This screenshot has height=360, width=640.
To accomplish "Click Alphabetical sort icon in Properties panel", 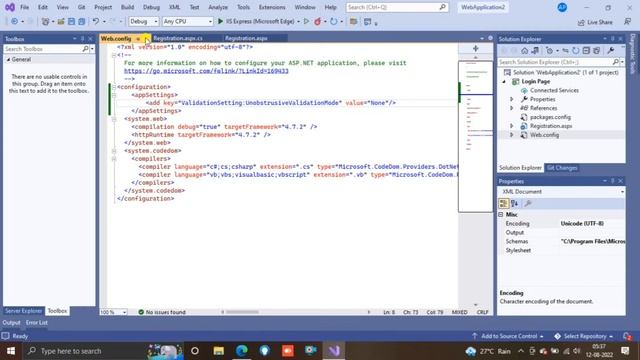I will [515, 203].
